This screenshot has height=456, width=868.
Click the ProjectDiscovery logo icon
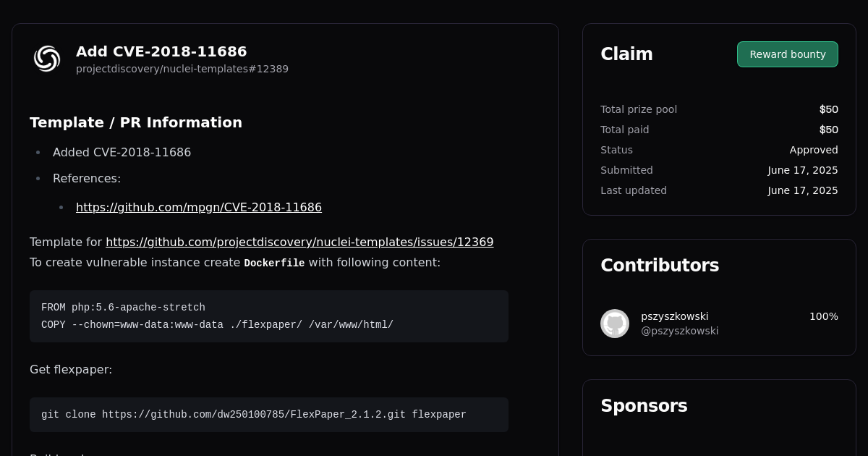point(47,59)
